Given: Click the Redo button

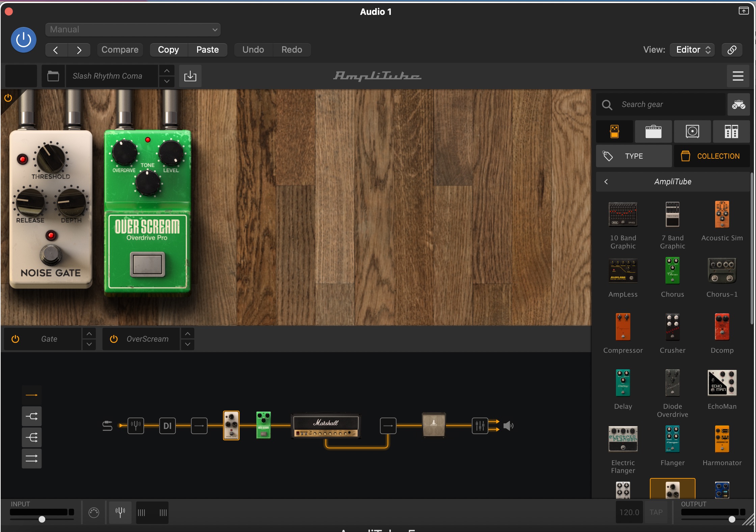Looking at the screenshot, I should (292, 50).
